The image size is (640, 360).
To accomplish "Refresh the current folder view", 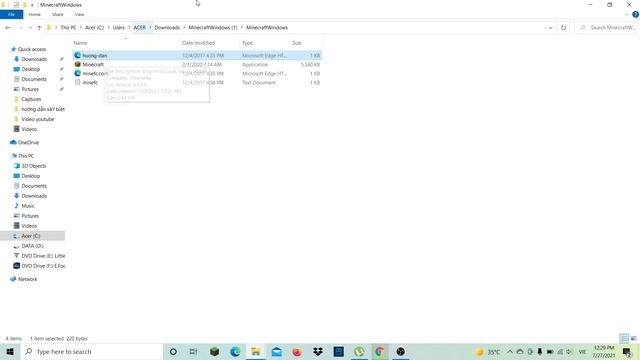I will [x=563, y=28].
